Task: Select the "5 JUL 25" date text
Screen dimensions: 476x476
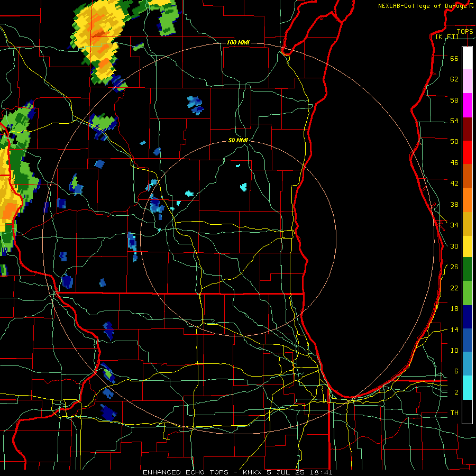Action: [x=286, y=472]
